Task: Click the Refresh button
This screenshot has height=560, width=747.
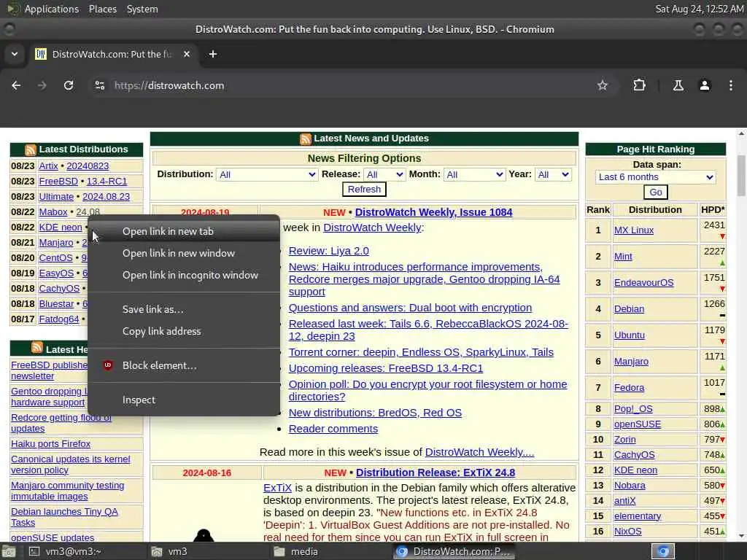Action: pos(364,190)
